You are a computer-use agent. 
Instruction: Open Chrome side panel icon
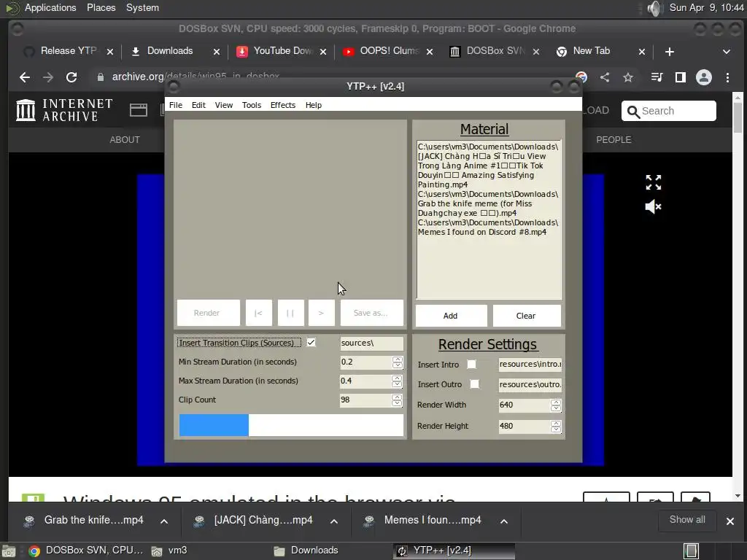[681, 77]
